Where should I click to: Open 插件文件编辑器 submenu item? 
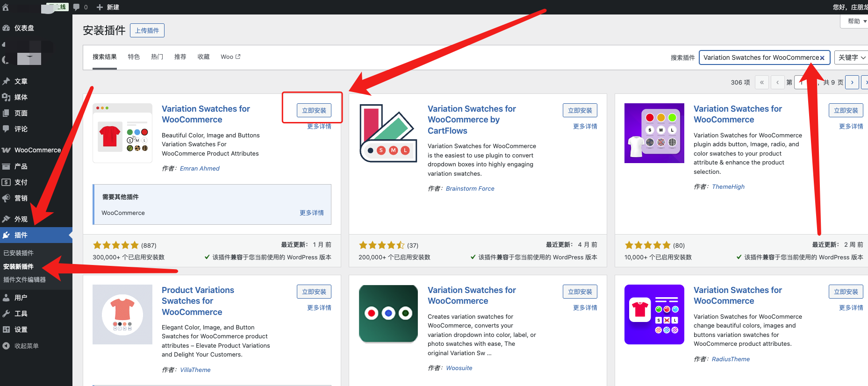click(x=25, y=279)
